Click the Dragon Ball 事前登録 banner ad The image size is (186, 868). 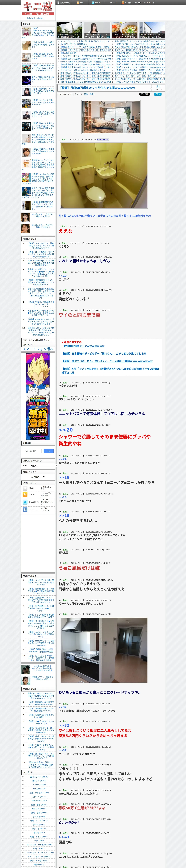[x=38, y=397]
